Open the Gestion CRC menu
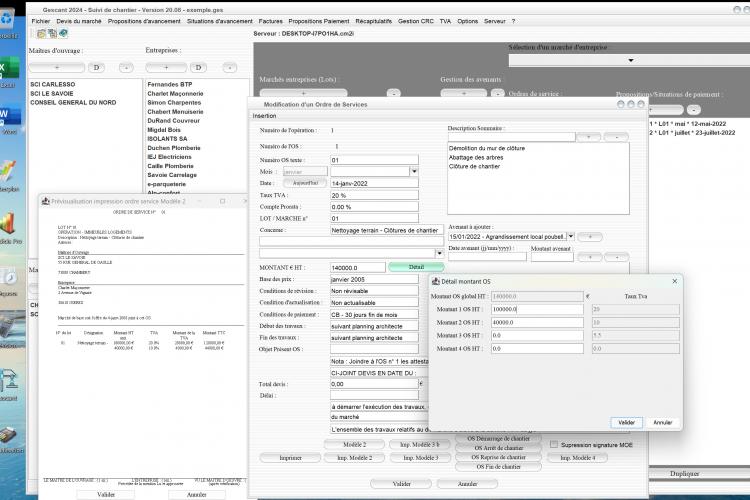 click(x=416, y=21)
